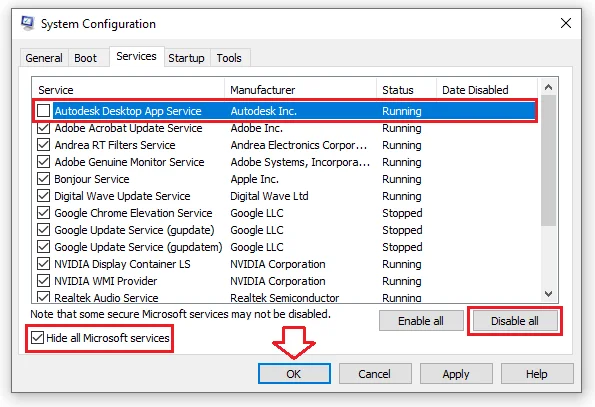Click the Disable all button
Image resolution: width=595 pixels, height=407 pixels.
(x=515, y=321)
